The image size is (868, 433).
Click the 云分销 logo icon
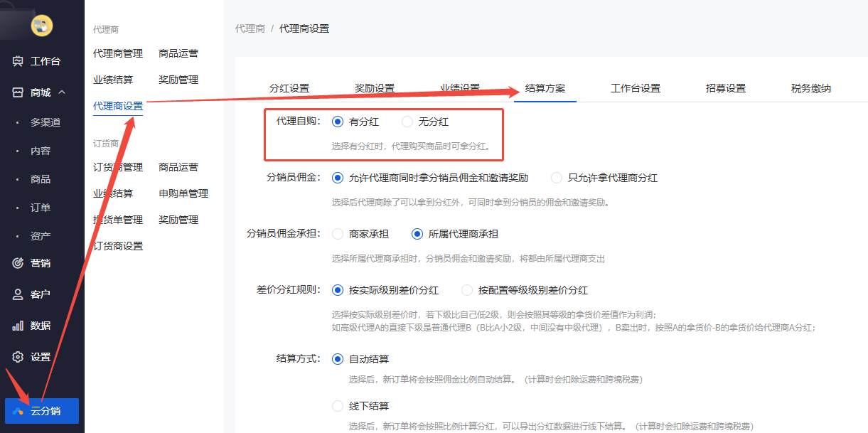click(18, 411)
